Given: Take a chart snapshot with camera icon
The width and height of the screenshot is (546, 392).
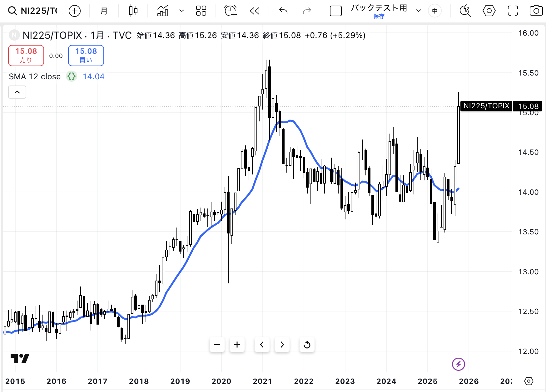Looking at the screenshot, I should click(x=536, y=11).
